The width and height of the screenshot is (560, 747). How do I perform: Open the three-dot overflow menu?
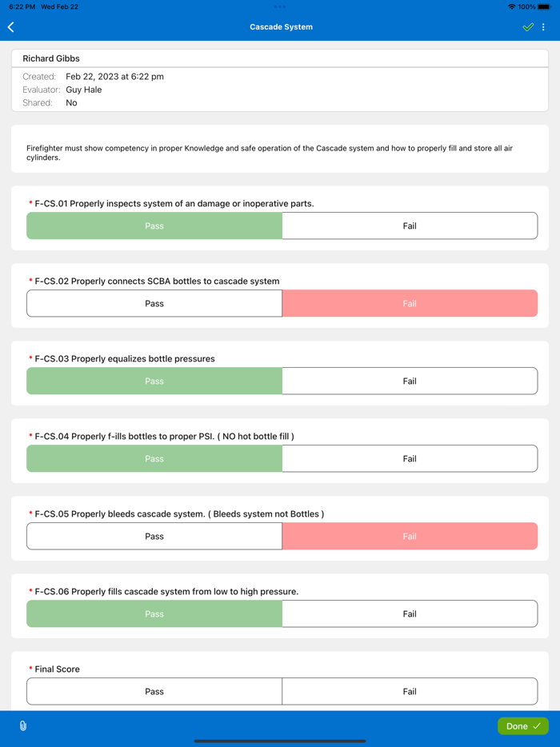545,26
